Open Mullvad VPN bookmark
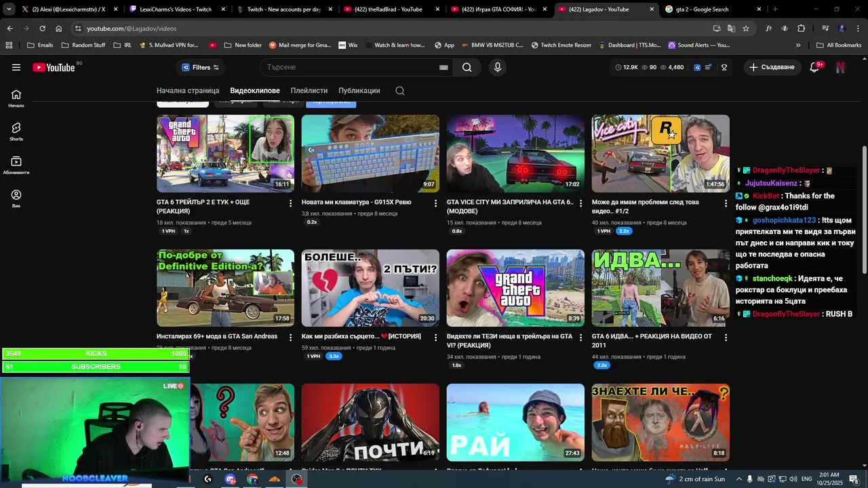The width and height of the screenshot is (868, 488). [x=169, y=45]
